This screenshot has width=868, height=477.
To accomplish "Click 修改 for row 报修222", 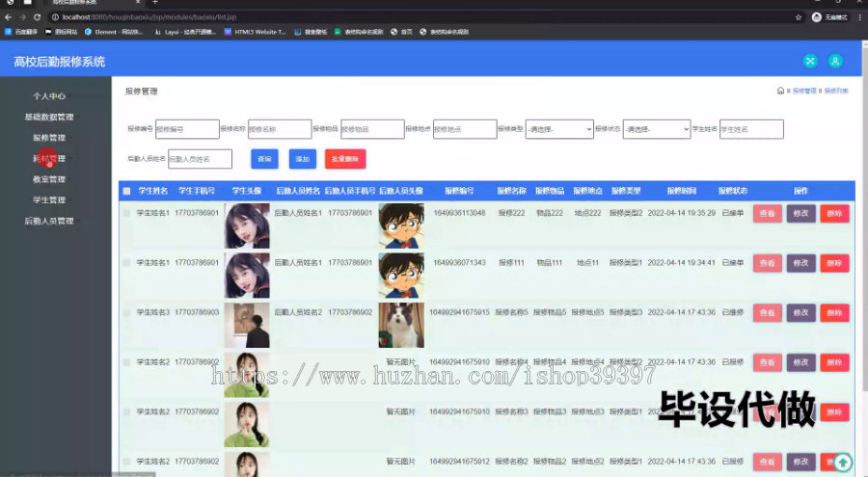I will pos(801,213).
